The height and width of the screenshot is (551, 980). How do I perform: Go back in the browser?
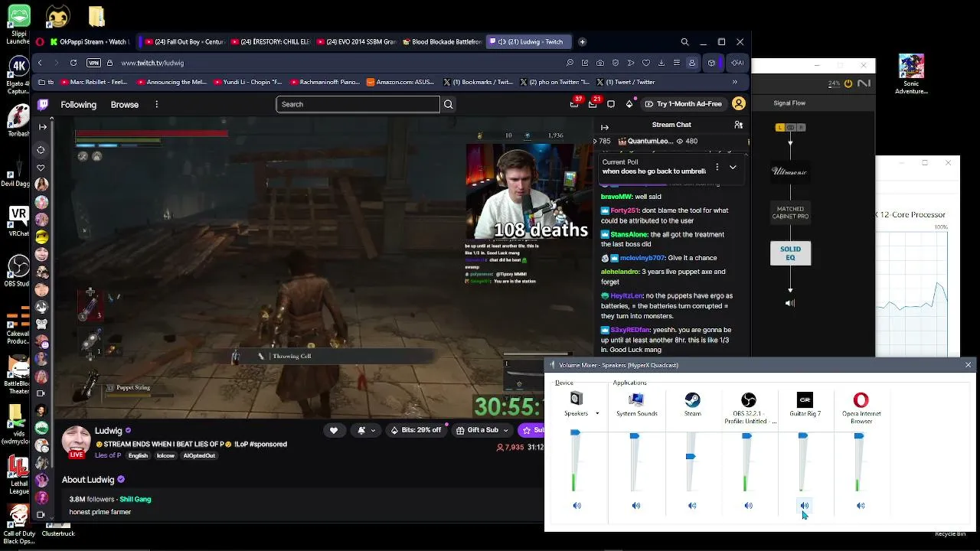(40, 63)
